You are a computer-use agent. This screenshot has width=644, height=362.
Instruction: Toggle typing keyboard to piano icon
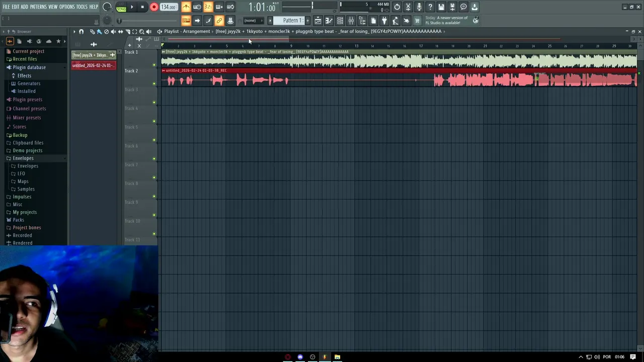pos(186,21)
